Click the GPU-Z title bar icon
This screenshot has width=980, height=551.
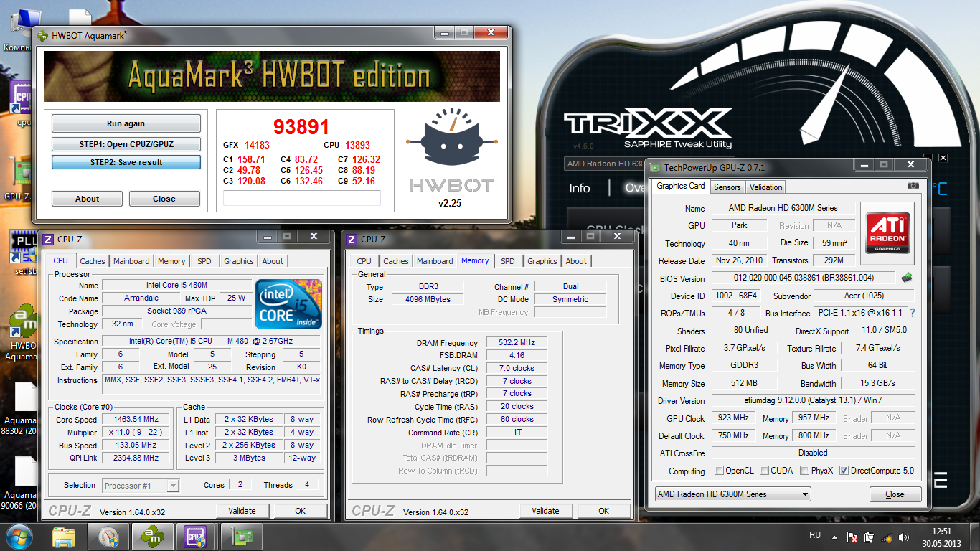[x=655, y=168]
